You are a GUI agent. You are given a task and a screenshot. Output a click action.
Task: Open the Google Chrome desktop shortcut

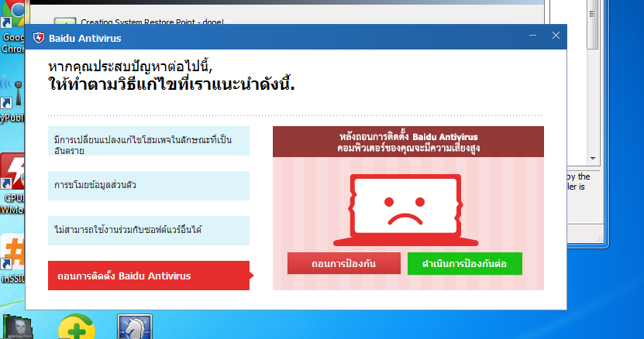[x=12, y=26]
